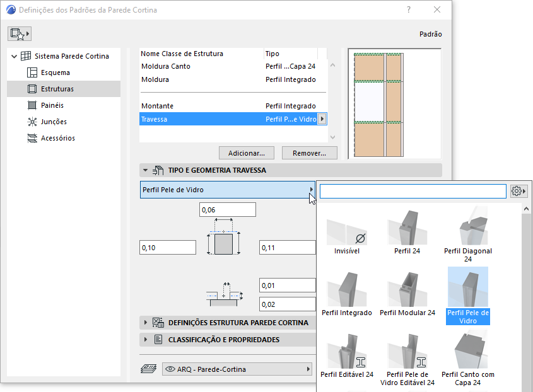Click the popup scrollbar up arrow
533x392 pixels.
(x=526, y=209)
